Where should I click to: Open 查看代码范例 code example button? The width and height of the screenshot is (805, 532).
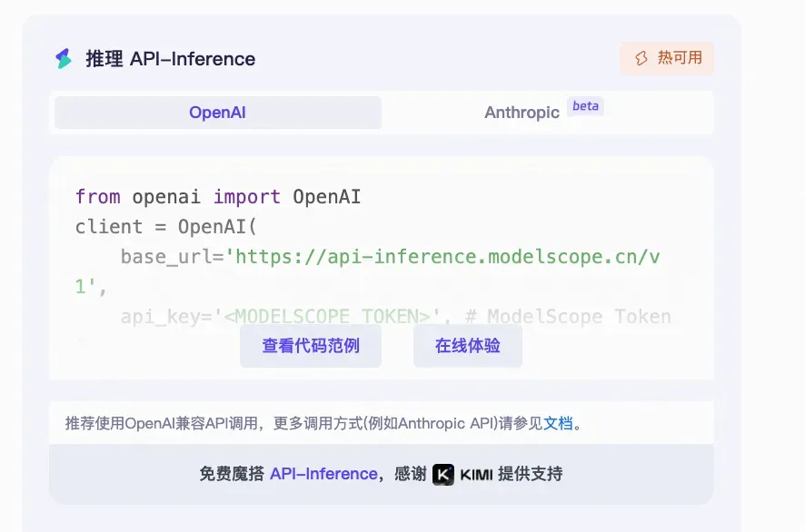311,346
